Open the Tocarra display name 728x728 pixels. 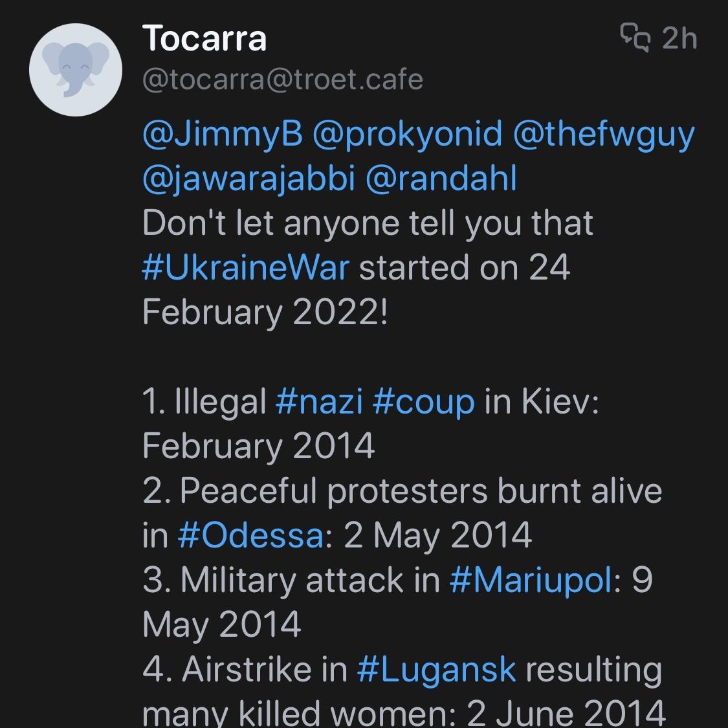click(x=204, y=38)
